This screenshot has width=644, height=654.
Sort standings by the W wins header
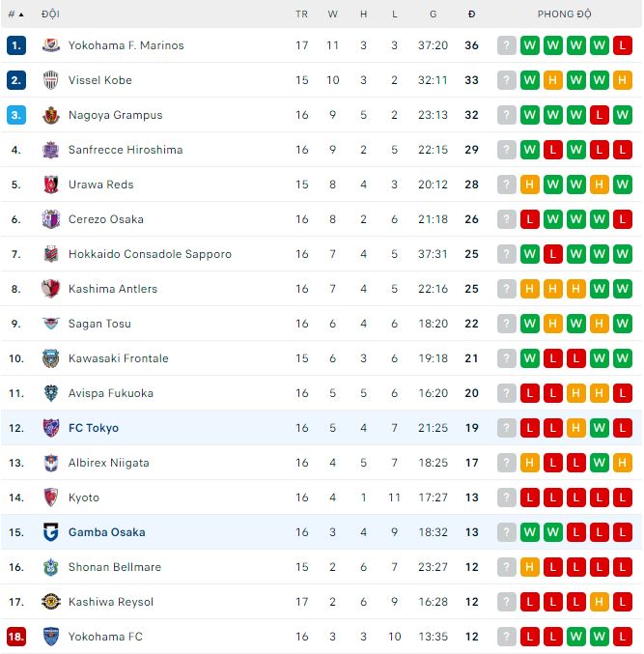coord(333,14)
